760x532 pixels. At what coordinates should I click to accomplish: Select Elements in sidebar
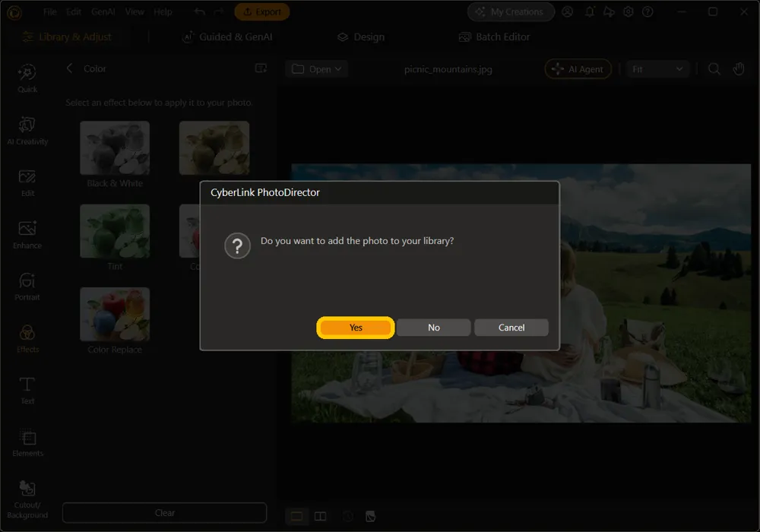click(27, 443)
